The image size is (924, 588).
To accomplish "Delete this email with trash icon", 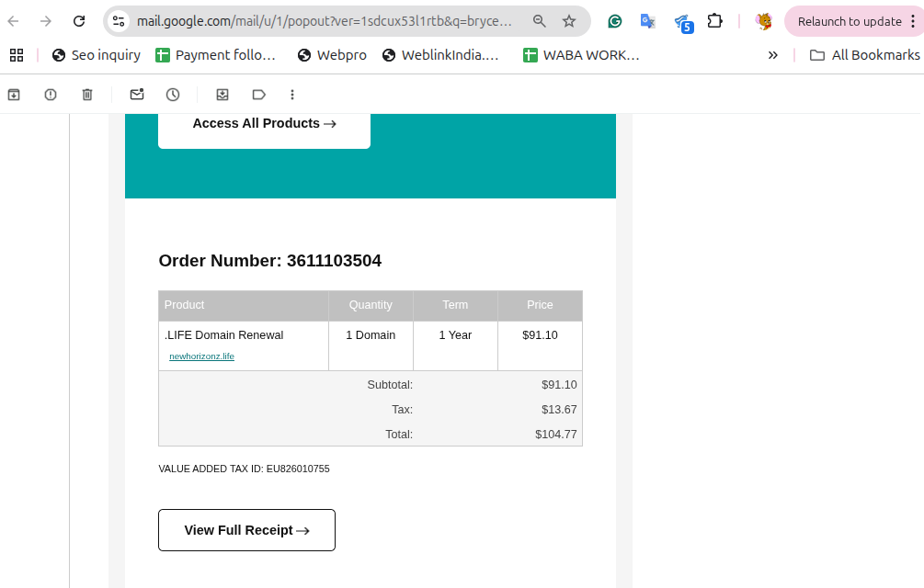I will coord(87,94).
